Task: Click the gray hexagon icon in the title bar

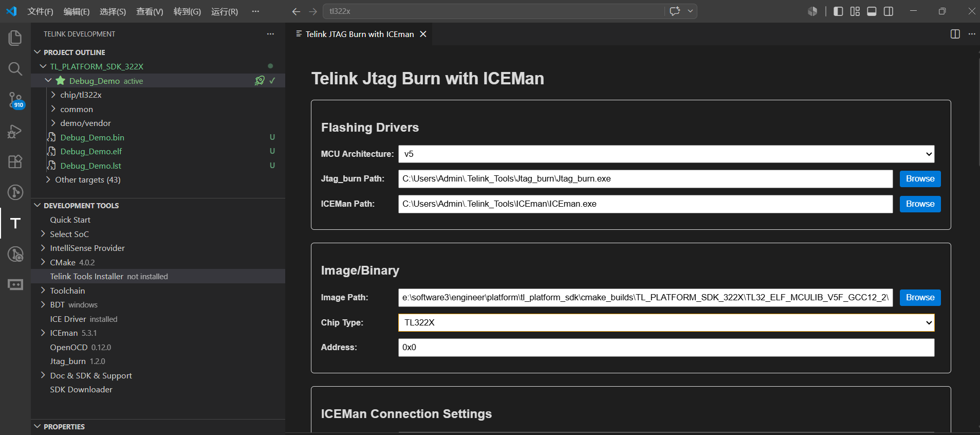Action: [812, 11]
